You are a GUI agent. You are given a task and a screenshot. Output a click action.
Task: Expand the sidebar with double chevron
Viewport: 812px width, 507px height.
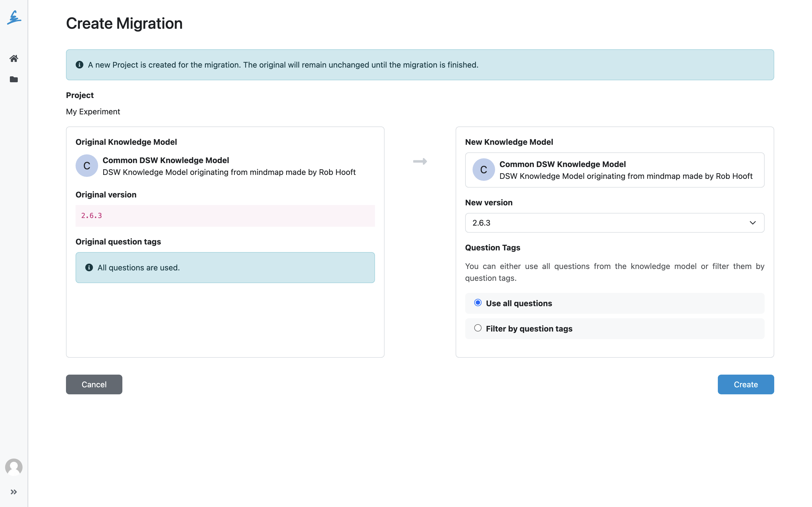pyautogui.click(x=14, y=492)
